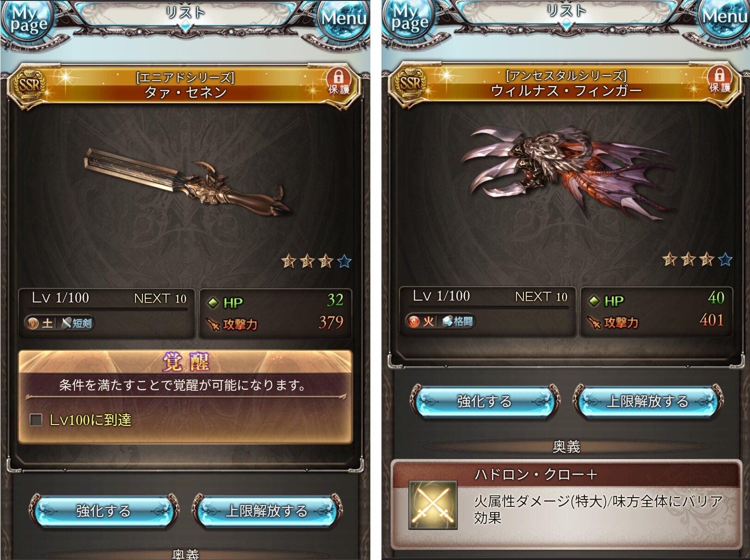Select the リスト header on left screen

(x=185, y=12)
